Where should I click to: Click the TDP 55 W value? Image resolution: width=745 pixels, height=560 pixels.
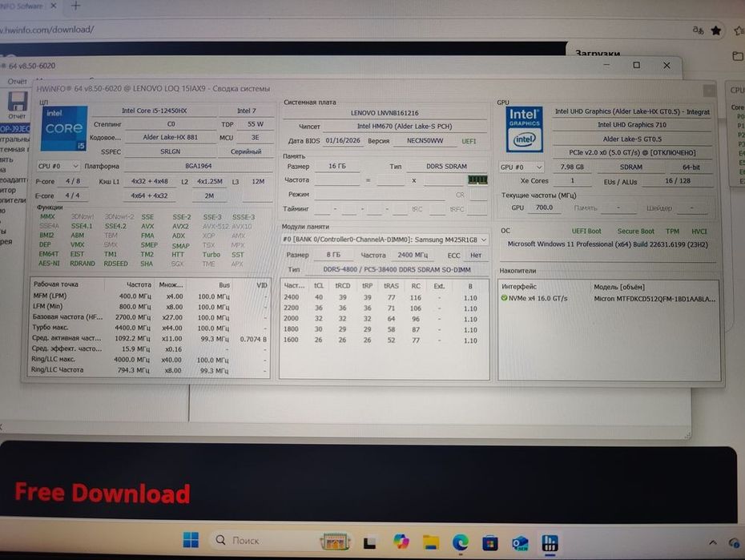coord(256,124)
